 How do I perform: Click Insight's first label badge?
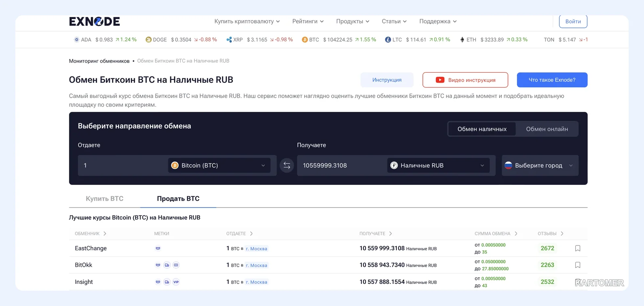point(158,282)
